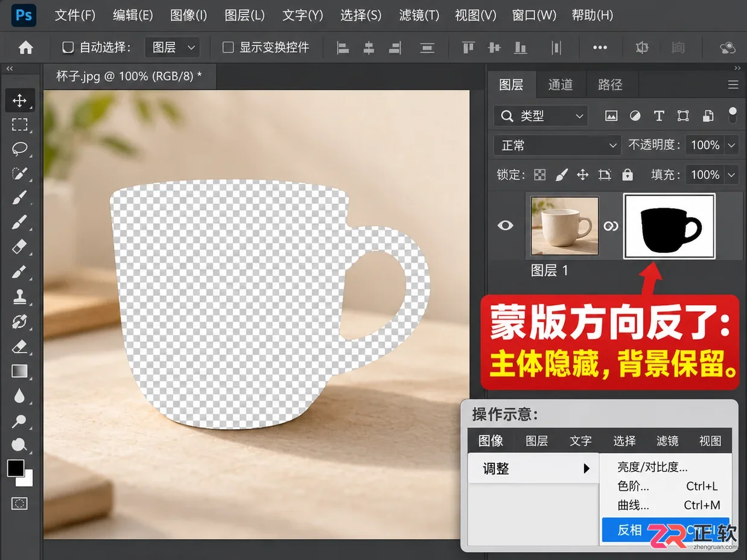Toggle lock transparent pixels checkerboard icon

[540, 175]
